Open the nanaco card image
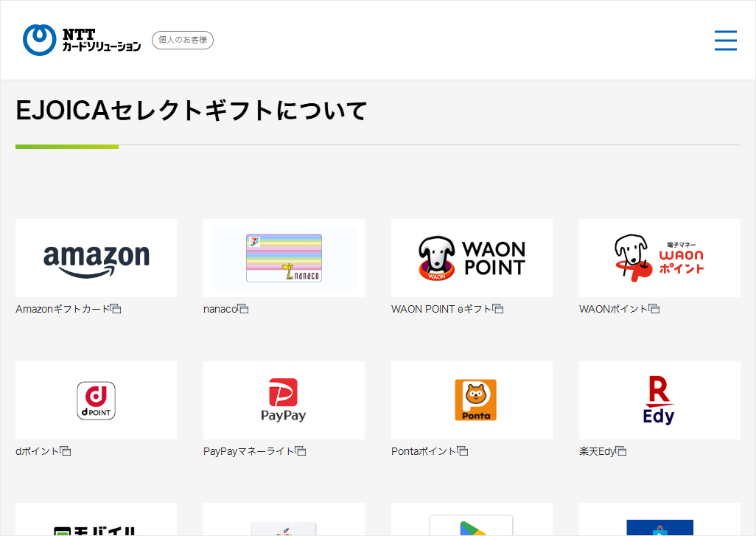Viewport: 756px width, 536px height. pos(284,258)
